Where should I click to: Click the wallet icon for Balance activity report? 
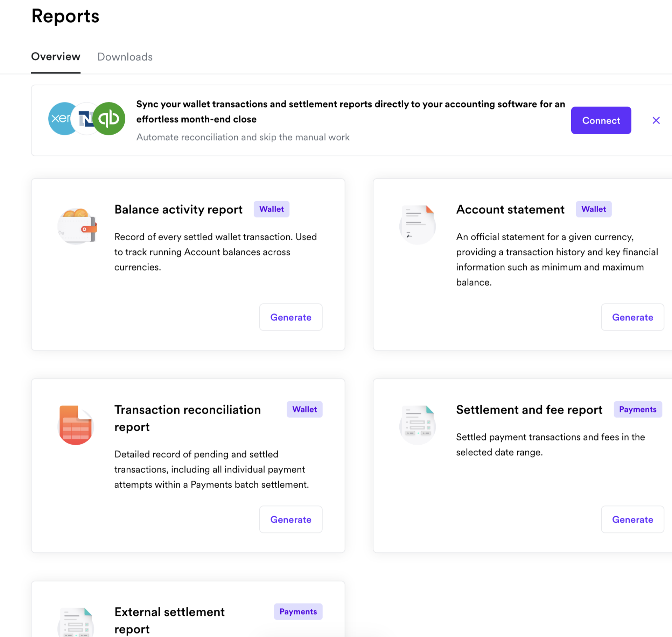click(77, 226)
